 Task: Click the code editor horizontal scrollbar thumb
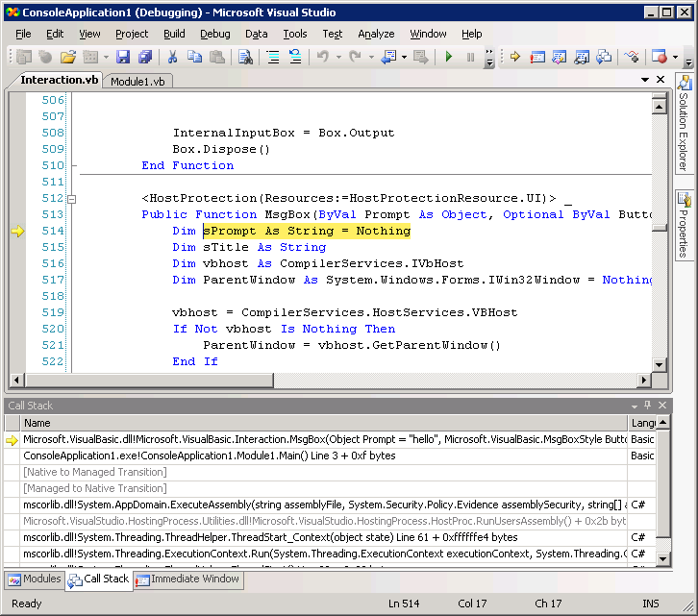[x=150, y=381]
